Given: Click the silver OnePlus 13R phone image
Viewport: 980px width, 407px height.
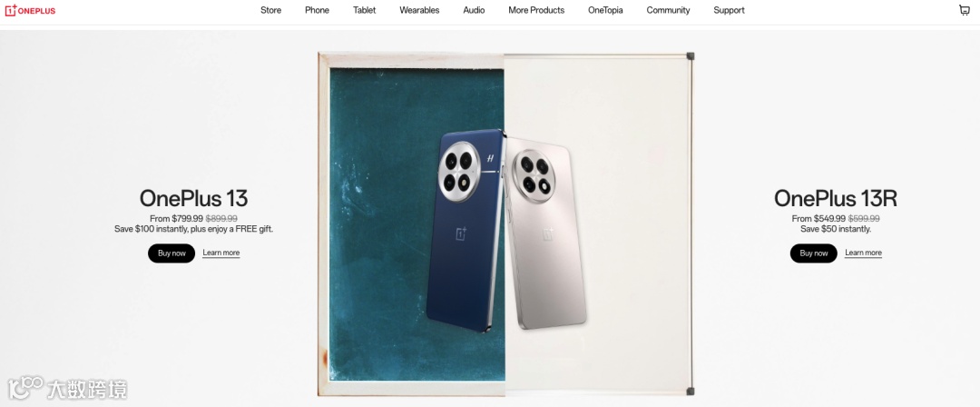Looking at the screenshot, I should pos(545,232).
